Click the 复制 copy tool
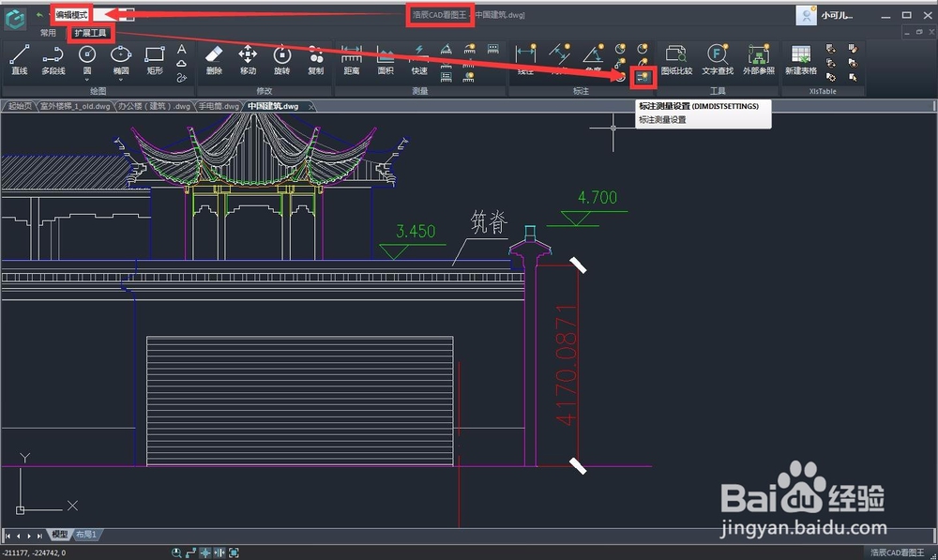938x560 pixels. (316, 59)
